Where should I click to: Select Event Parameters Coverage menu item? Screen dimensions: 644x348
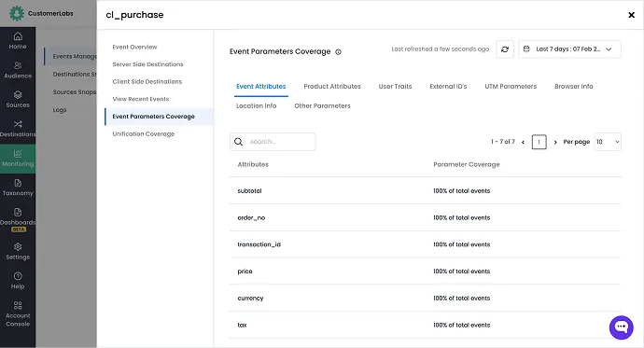point(159,117)
